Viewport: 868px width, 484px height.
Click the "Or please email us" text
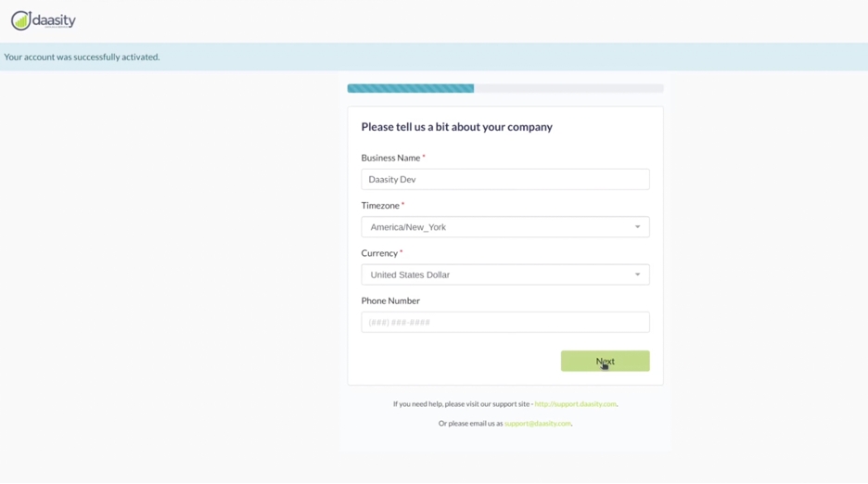(x=470, y=424)
